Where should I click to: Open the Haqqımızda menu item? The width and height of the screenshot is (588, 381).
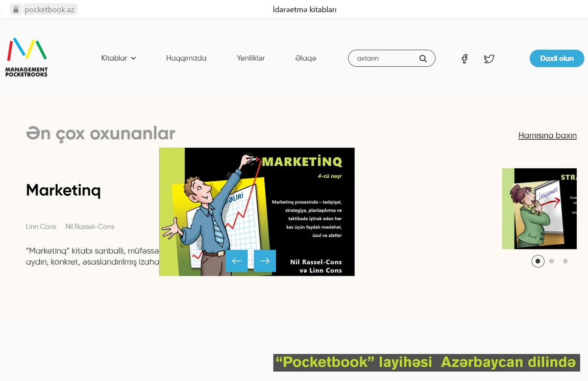pos(186,58)
